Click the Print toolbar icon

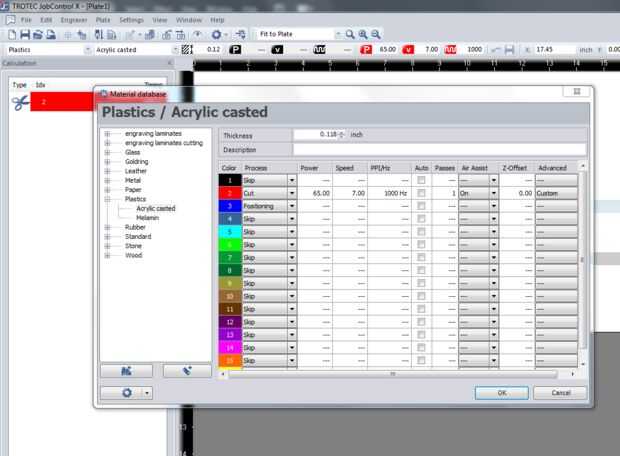(51, 35)
